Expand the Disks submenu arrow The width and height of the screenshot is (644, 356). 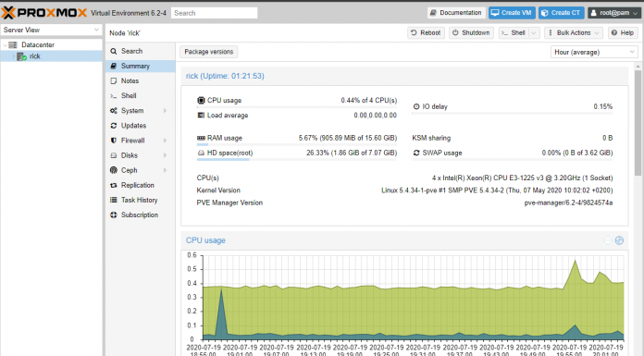click(165, 155)
